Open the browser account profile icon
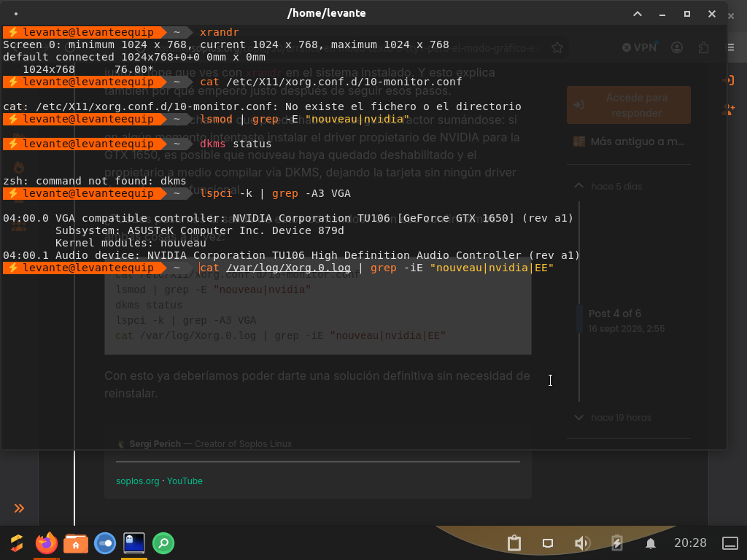The width and height of the screenshot is (747, 560). coord(676,47)
